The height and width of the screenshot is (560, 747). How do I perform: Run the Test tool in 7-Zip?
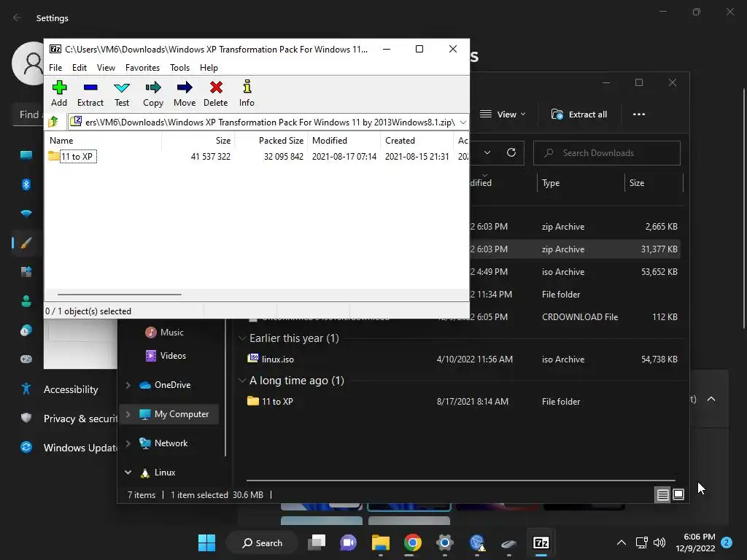(x=122, y=93)
